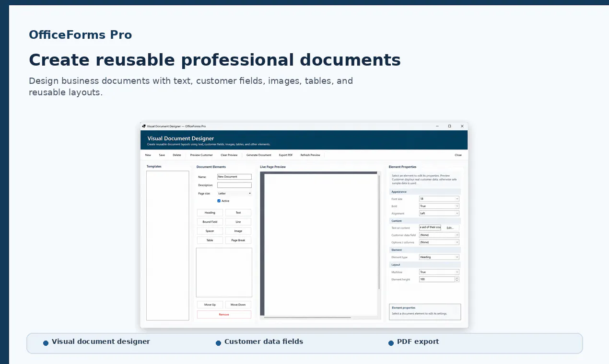Open the Customer data field dropdown
The image size is (609, 364).
click(439, 235)
